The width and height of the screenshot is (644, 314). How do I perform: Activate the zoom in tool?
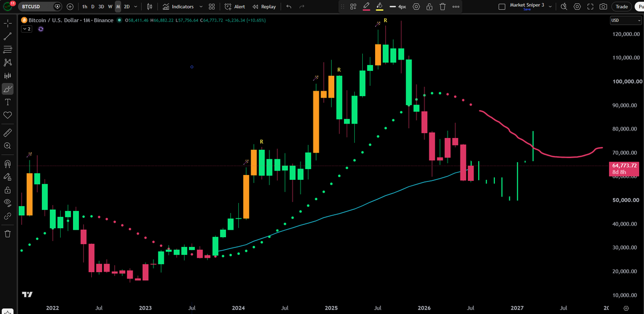(x=8, y=145)
